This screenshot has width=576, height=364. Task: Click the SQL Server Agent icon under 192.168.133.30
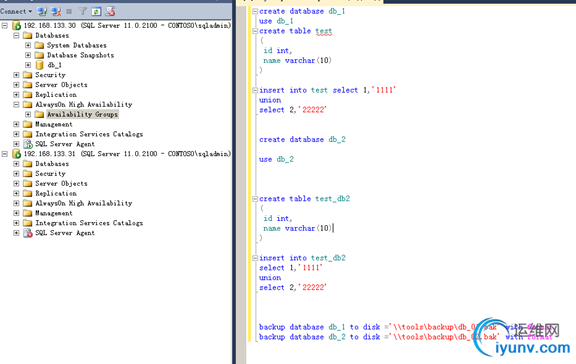point(28,144)
